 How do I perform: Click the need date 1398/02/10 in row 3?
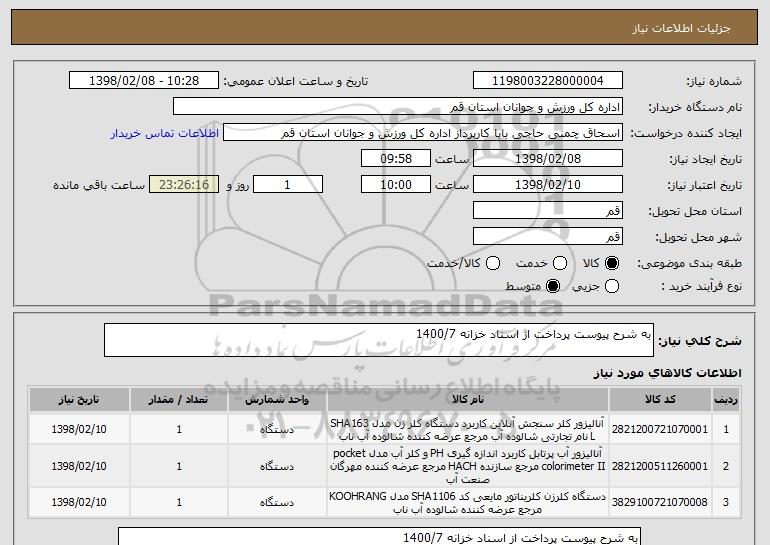(x=79, y=502)
